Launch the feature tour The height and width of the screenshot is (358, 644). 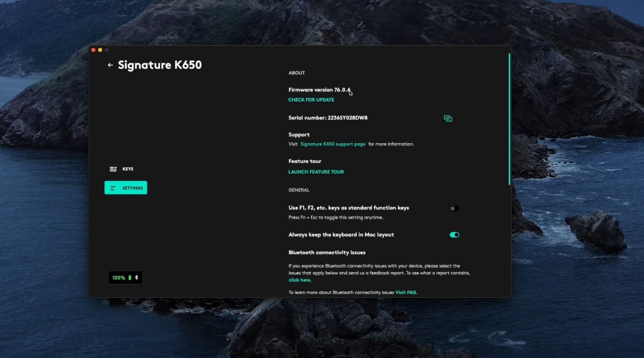tap(316, 172)
